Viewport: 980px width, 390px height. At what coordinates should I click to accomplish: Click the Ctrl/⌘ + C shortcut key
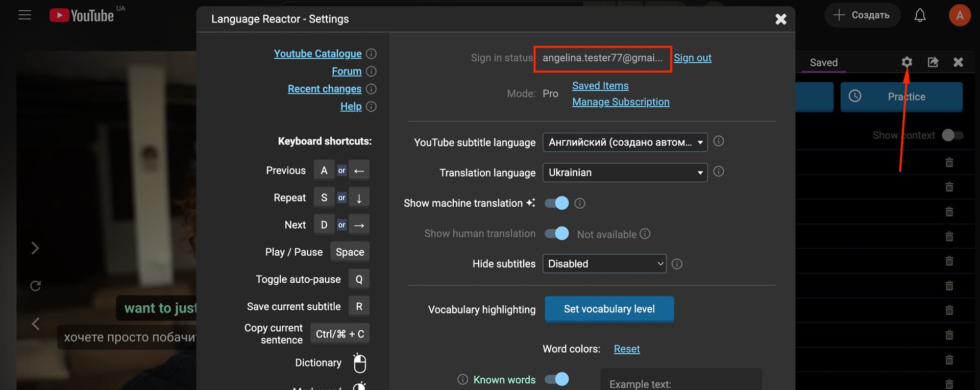(x=340, y=334)
